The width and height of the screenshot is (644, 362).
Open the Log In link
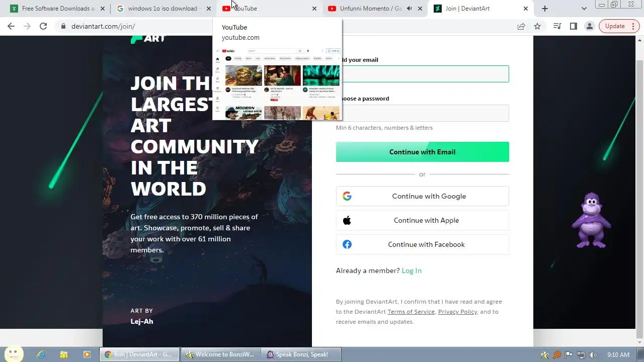pos(412,270)
